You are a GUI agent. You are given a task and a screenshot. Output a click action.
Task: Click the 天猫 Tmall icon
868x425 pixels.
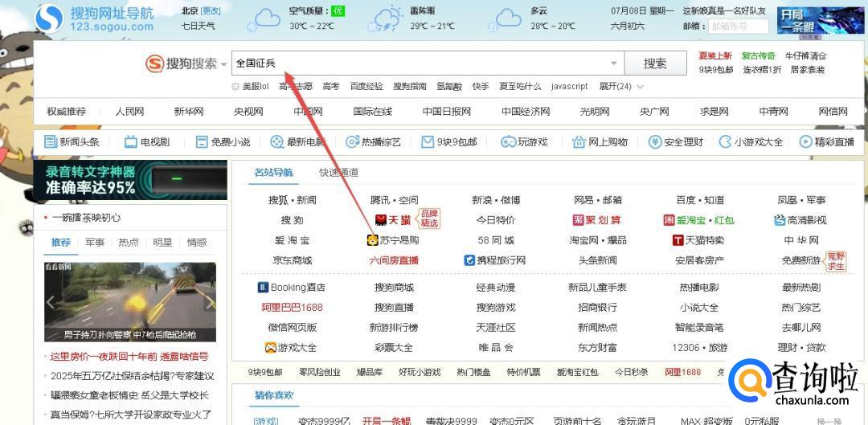380,220
